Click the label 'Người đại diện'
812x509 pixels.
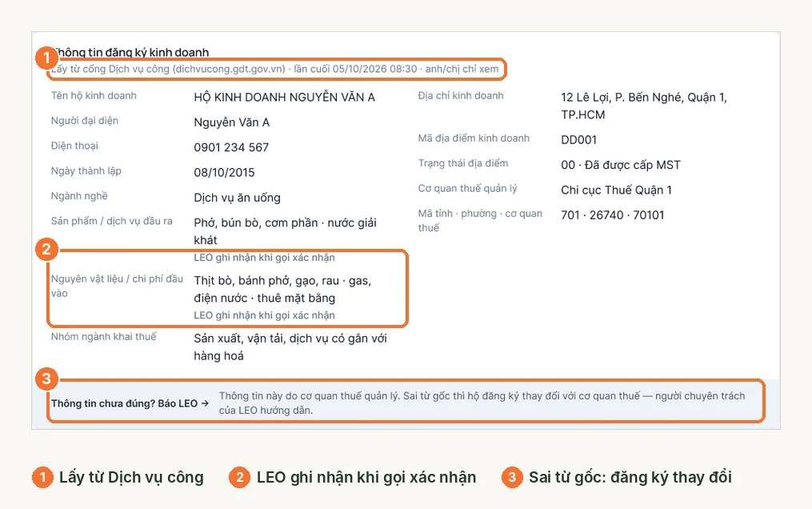85,121
